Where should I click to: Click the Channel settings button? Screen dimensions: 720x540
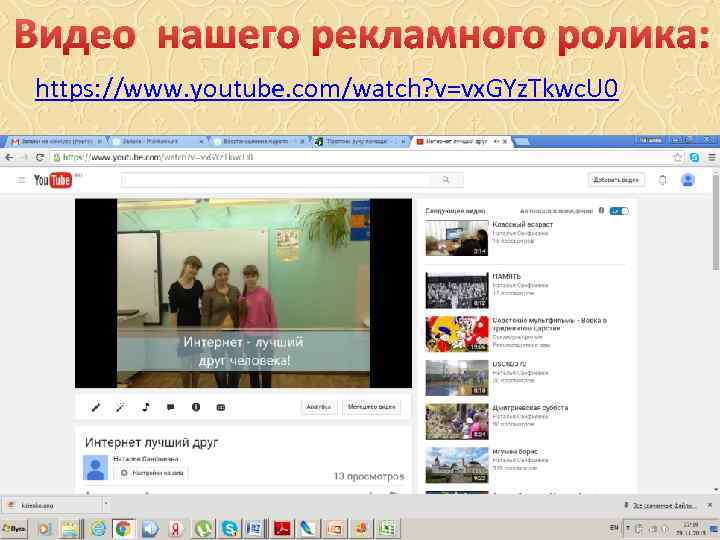[x=152, y=472]
